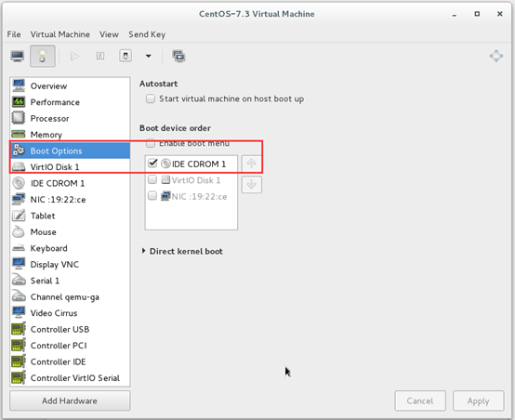
Task: Open the Send Key menu
Action: point(147,34)
